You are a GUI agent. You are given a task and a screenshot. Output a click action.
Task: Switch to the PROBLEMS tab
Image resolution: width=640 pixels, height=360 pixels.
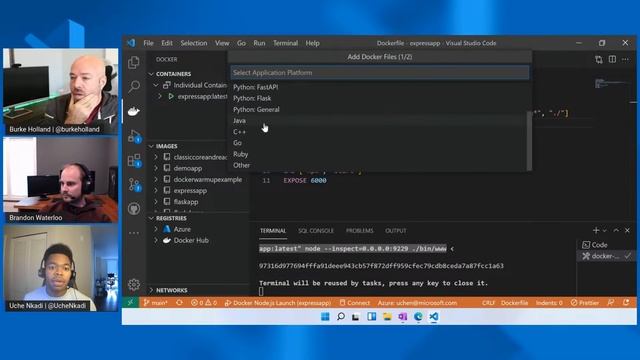click(x=360, y=231)
